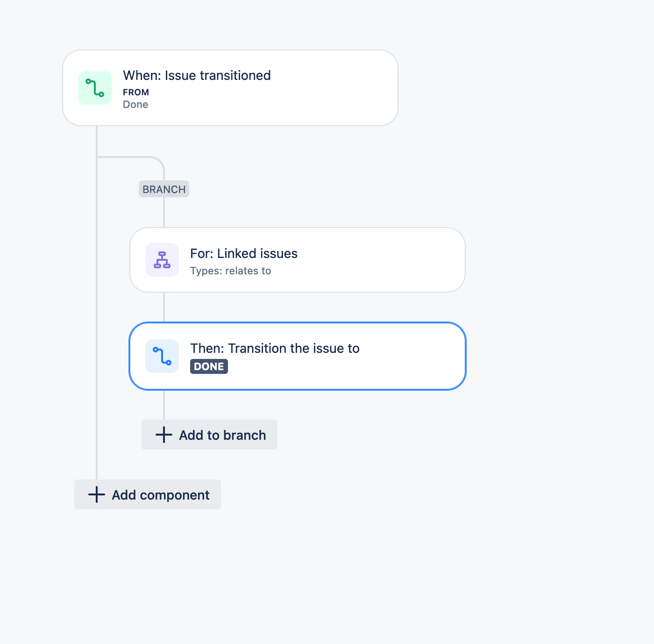
Task: Click the transition arrow icon beside DONE
Action: tap(162, 356)
